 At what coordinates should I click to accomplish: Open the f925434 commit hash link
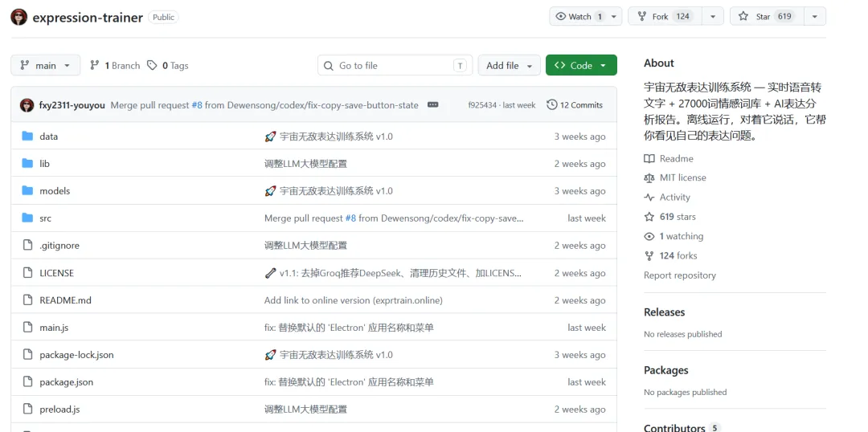pyautogui.click(x=482, y=105)
